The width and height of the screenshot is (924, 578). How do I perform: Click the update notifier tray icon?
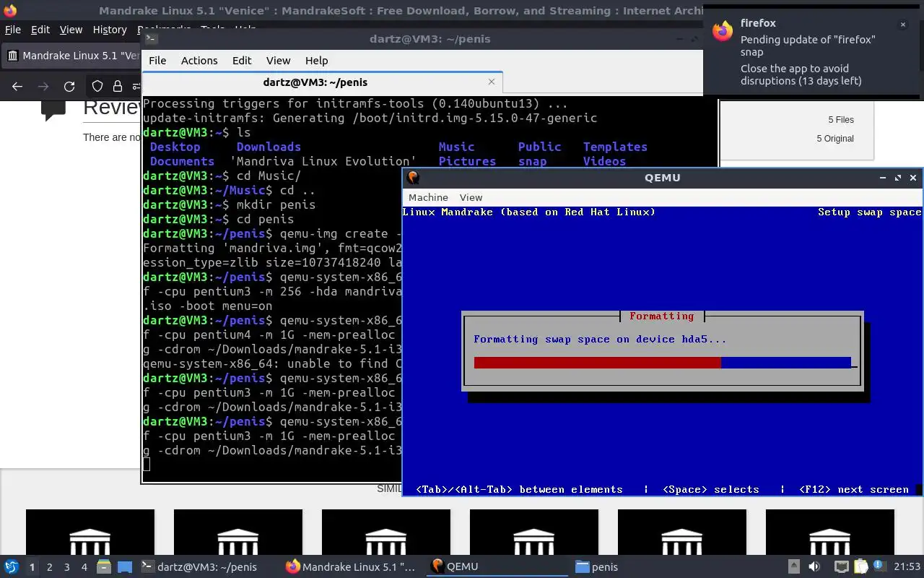tap(879, 566)
